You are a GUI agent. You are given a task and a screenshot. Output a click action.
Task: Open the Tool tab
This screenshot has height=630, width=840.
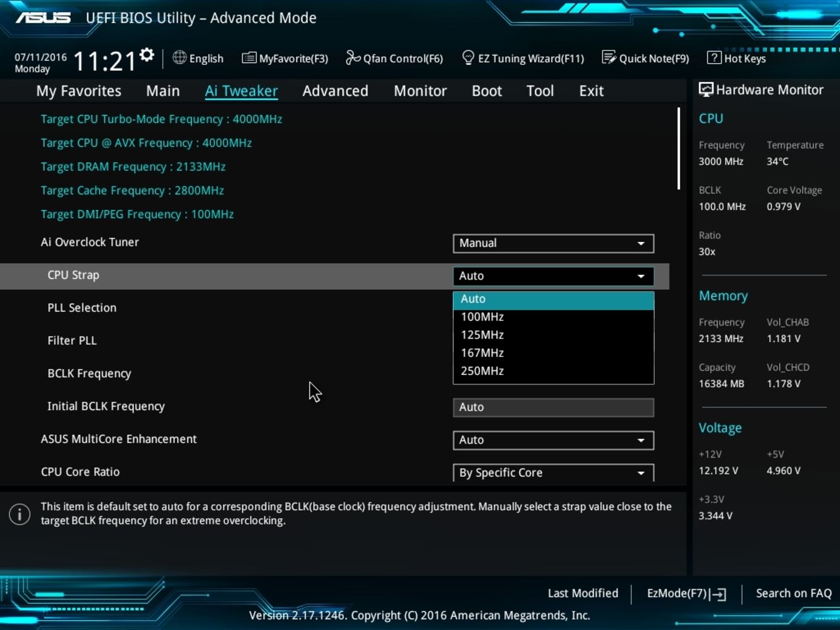[x=540, y=91]
